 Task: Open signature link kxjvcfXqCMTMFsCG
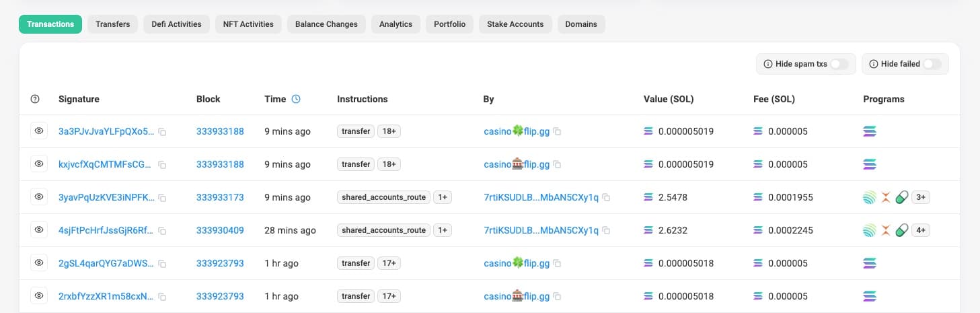coord(106,164)
